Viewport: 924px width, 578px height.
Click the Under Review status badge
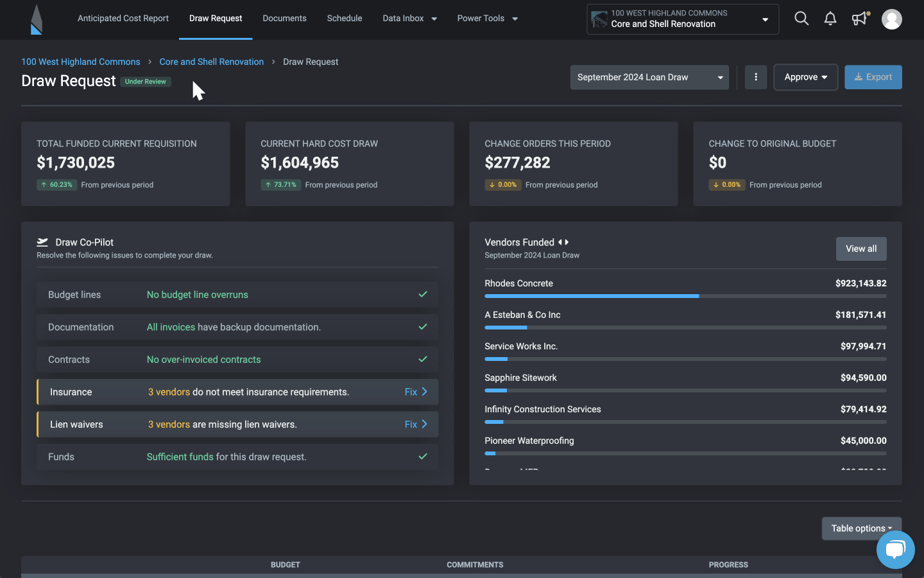click(x=146, y=82)
